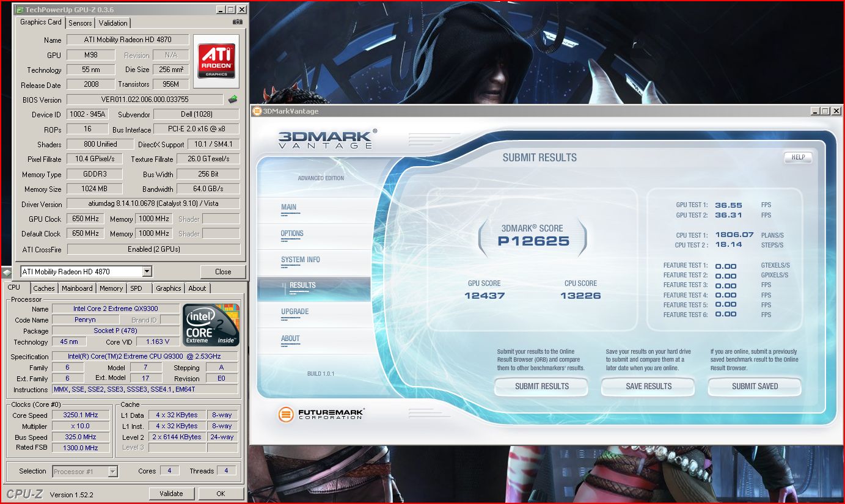Click the HELP button in 3DMark Vantage
Screen dimensions: 845x504
[798, 157]
